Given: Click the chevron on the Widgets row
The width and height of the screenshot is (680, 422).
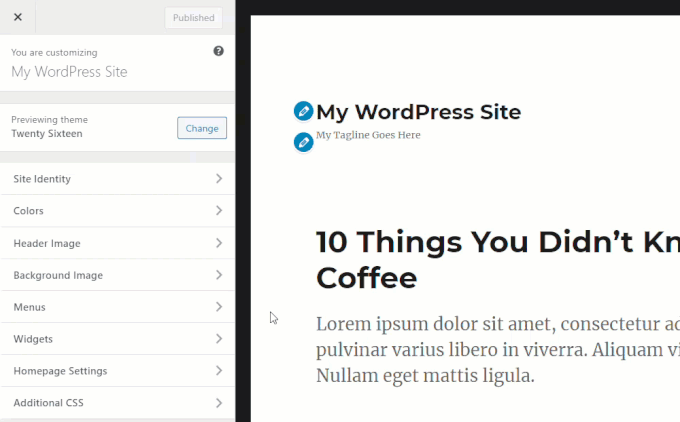Looking at the screenshot, I should [219, 339].
